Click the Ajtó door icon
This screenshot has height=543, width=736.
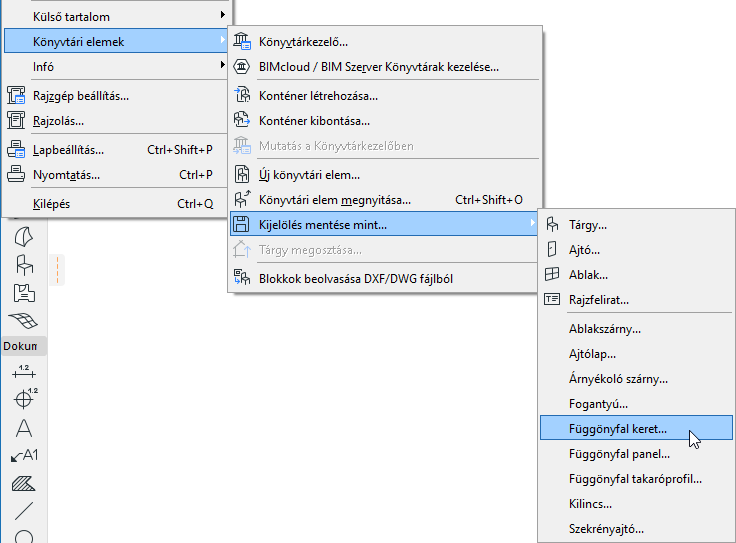pyautogui.click(x=552, y=249)
